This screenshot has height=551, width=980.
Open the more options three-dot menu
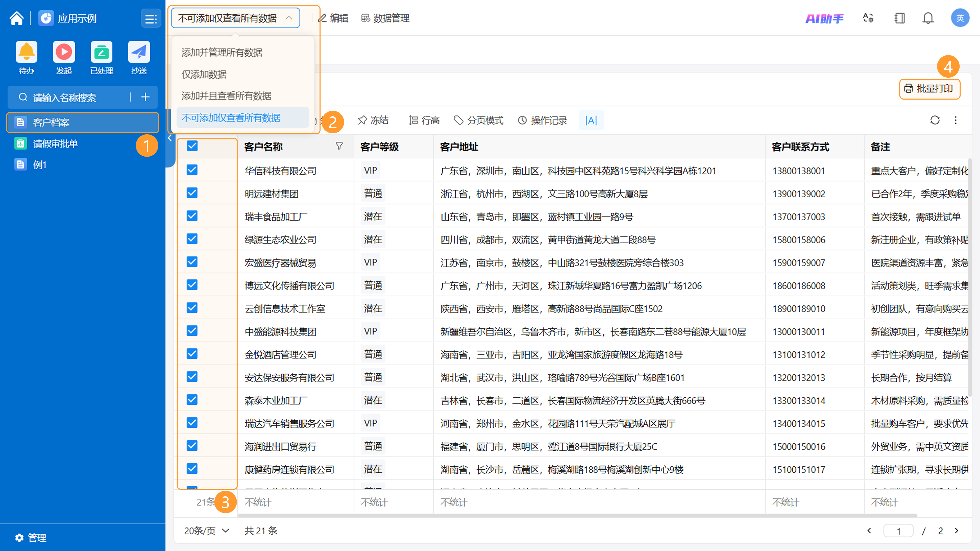(x=955, y=120)
